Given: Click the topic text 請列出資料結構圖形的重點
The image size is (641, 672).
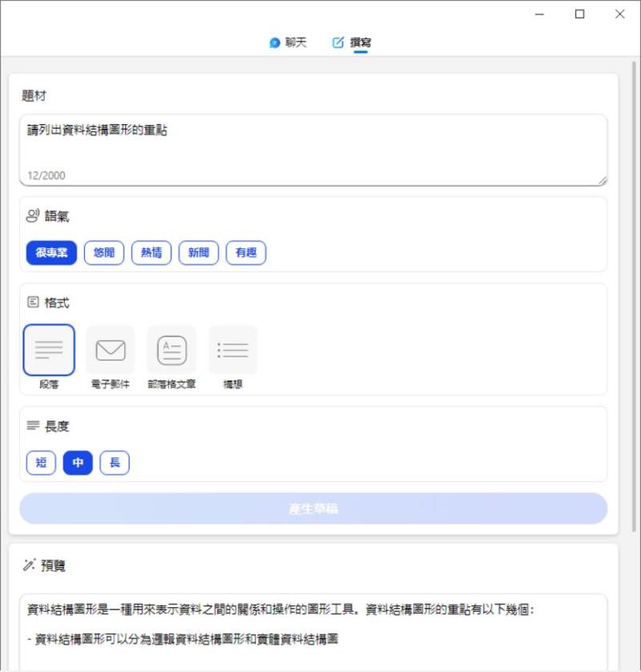Looking at the screenshot, I should (97, 130).
